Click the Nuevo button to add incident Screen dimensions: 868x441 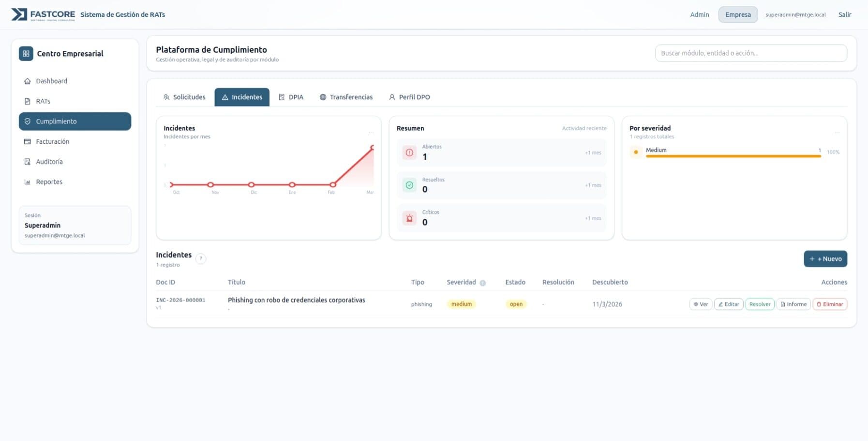click(x=825, y=259)
